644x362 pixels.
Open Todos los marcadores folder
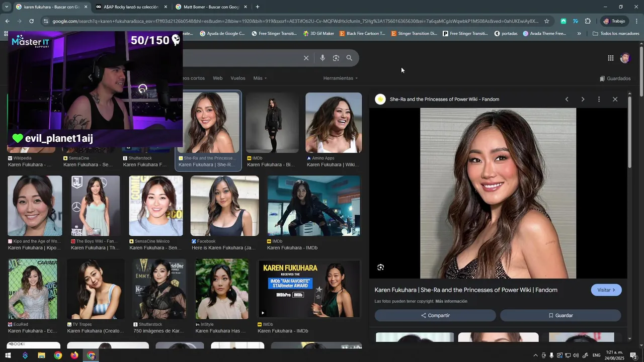click(616, 34)
